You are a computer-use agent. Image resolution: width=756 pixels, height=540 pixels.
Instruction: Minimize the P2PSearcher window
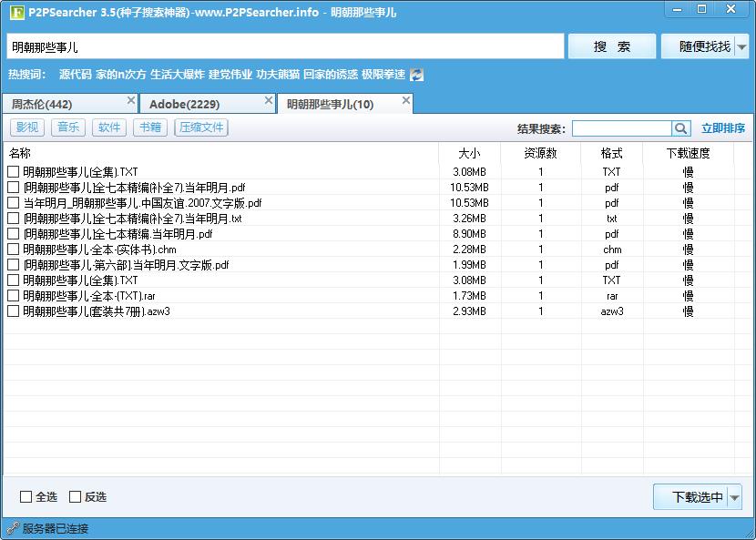677,9
